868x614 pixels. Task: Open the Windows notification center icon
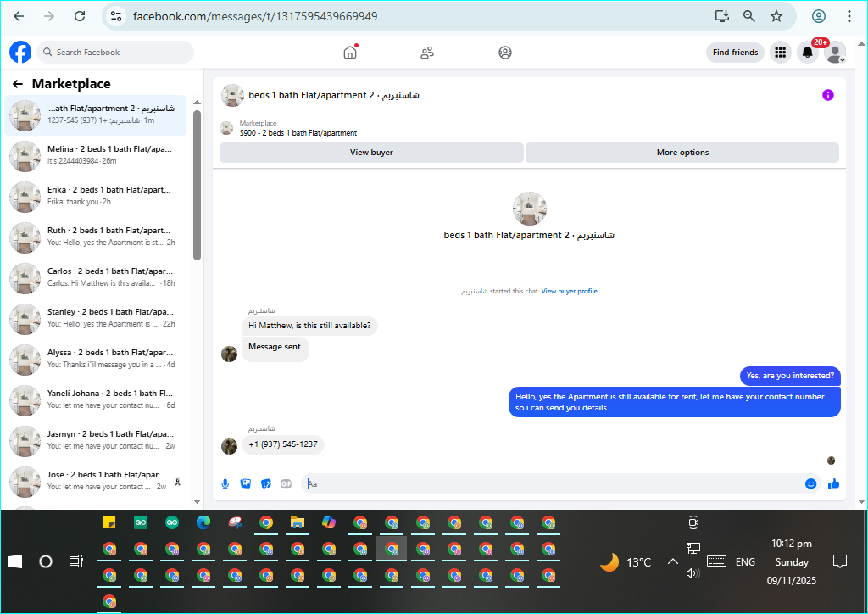pyautogui.click(x=840, y=562)
